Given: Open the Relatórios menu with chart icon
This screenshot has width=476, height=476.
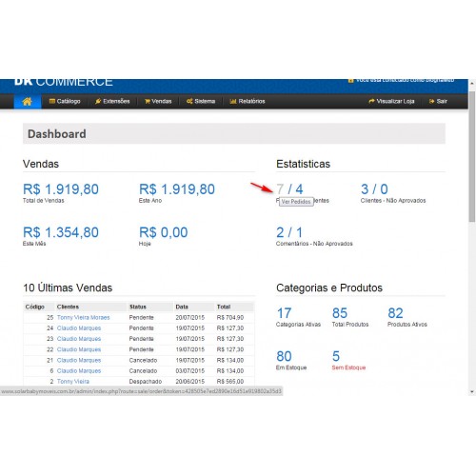Looking at the screenshot, I should pos(248,101).
